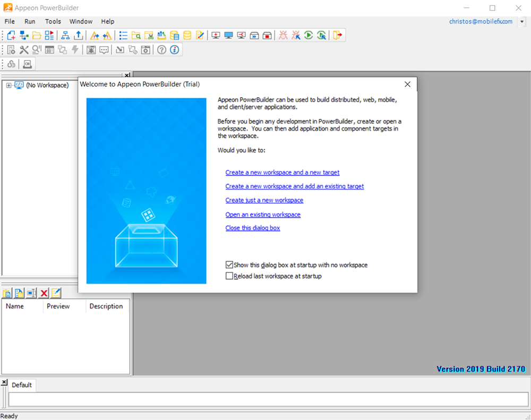Open the file Editor pencil icon
Screen dimensions: 531x420
(x=200, y=35)
